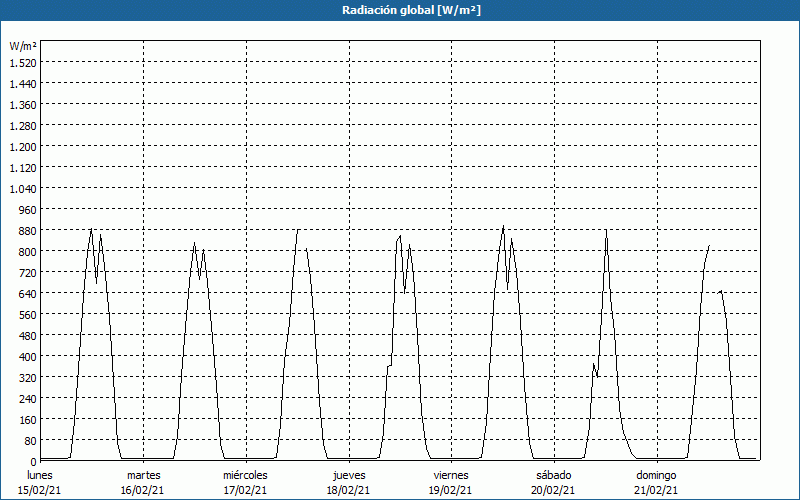The image size is (800, 500).
Task: Click the y-axis value '1.040'
Action: pyautogui.click(x=23, y=189)
